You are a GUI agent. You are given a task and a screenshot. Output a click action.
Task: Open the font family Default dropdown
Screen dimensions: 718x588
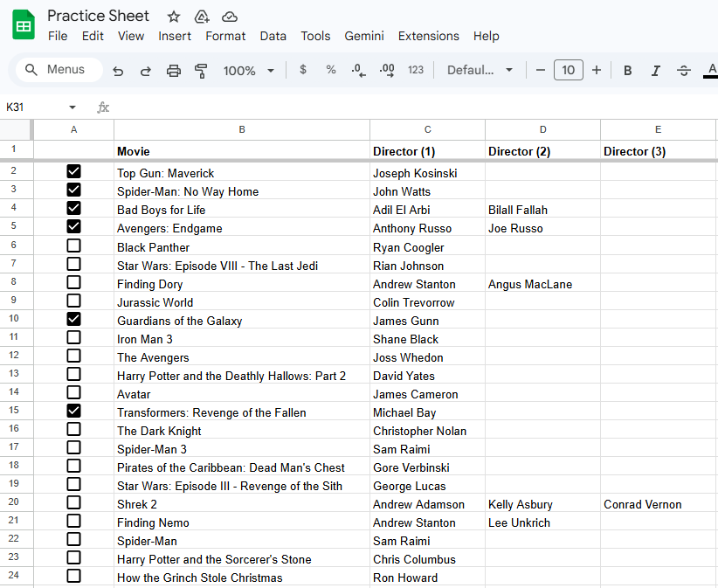(480, 70)
